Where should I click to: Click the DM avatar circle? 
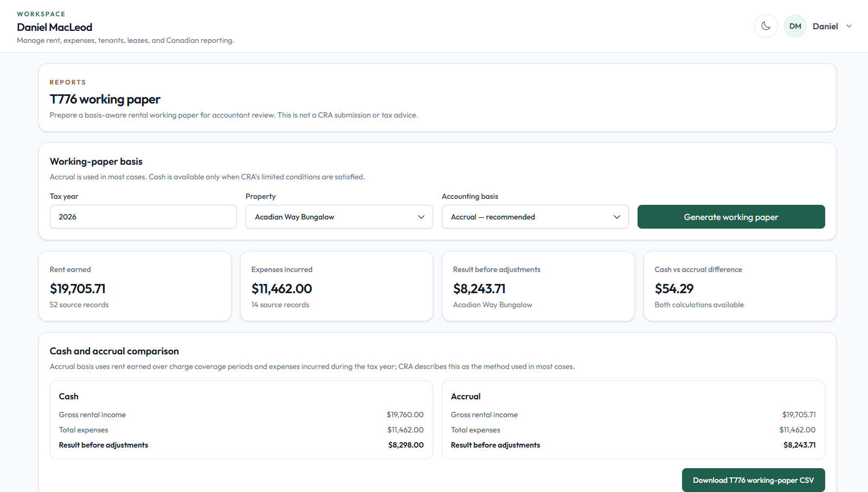point(795,26)
